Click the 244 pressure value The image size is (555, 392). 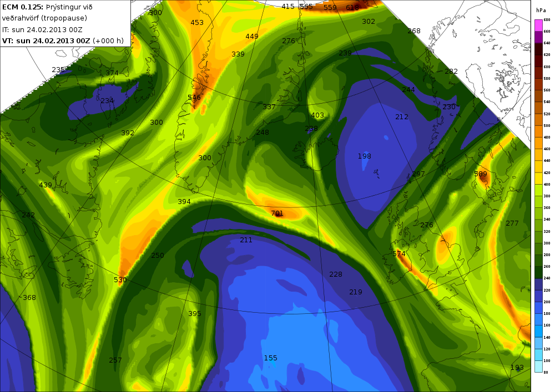coord(408,89)
